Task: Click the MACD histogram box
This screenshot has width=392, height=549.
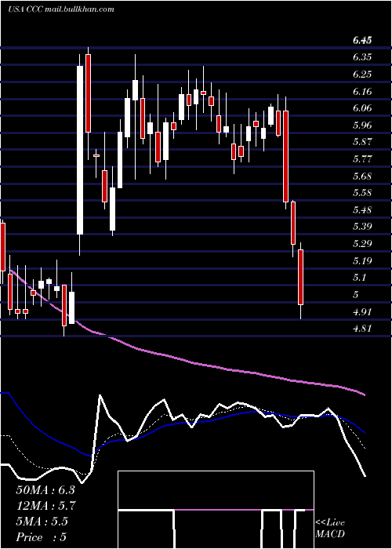Action: (216, 510)
